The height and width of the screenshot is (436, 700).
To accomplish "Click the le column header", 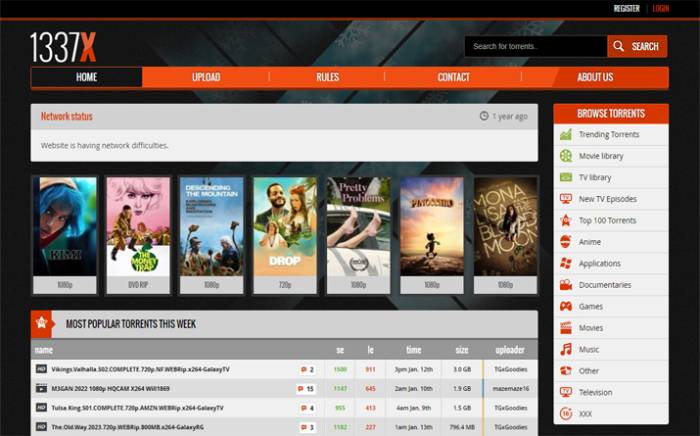I will (x=371, y=350).
